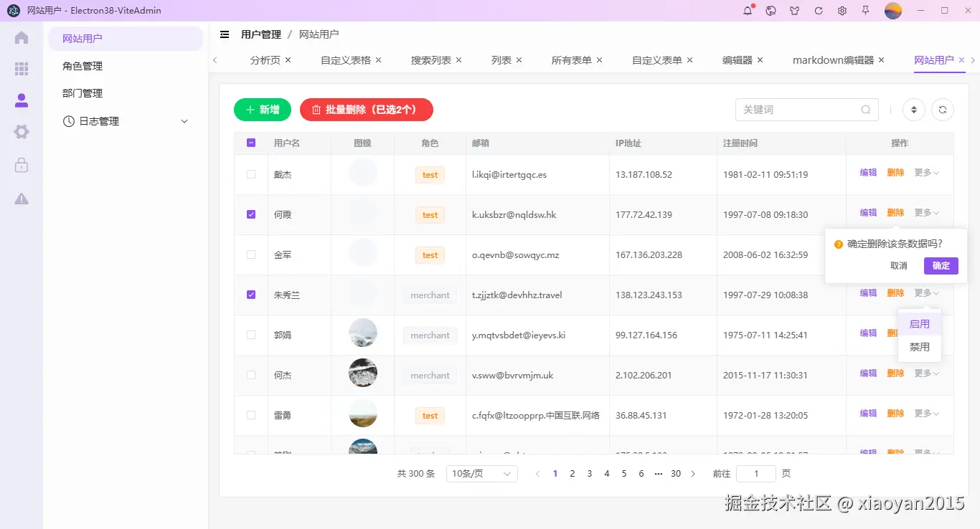The height and width of the screenshot is (529, 980).
Task: Click the user management icon in sidebar
Action: [x=21, y=100]
